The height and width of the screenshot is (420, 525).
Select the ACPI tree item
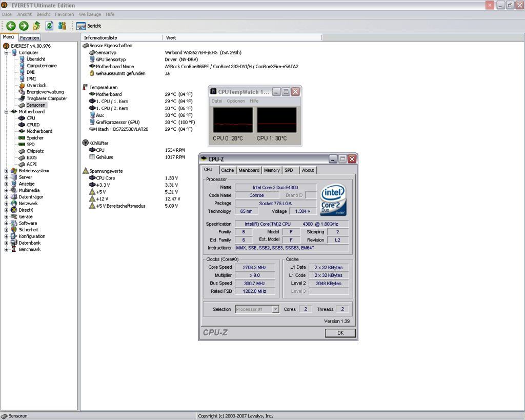32,164
